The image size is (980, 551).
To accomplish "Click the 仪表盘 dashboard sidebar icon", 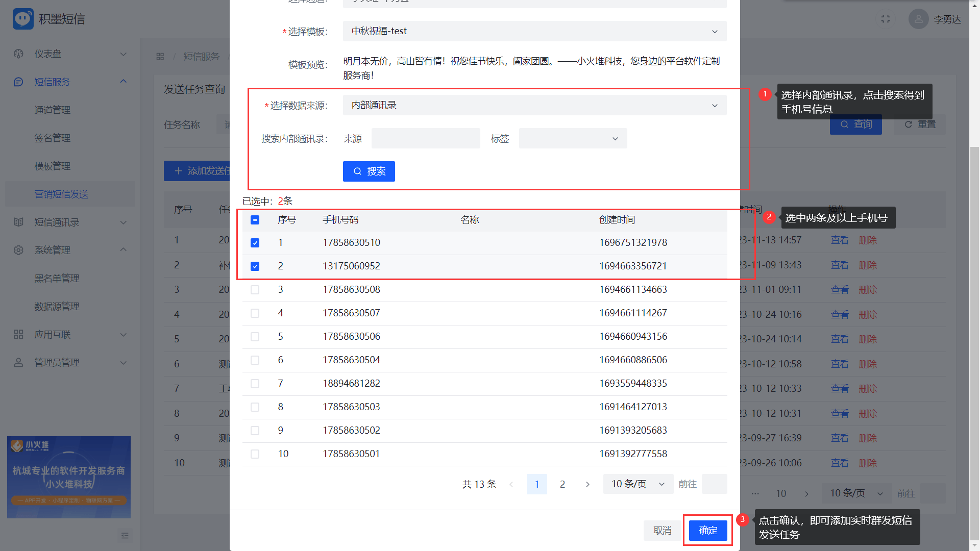I will tap(18, 54).
